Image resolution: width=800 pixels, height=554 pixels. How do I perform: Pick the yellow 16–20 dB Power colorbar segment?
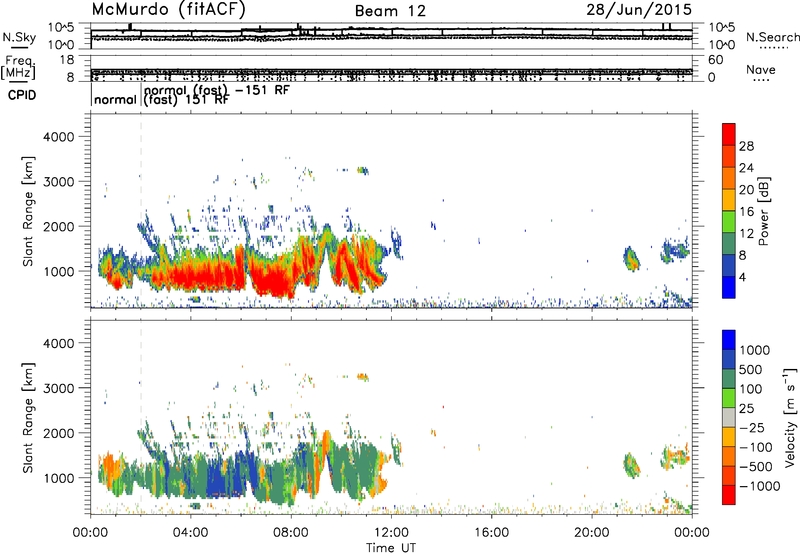[729, 200]
